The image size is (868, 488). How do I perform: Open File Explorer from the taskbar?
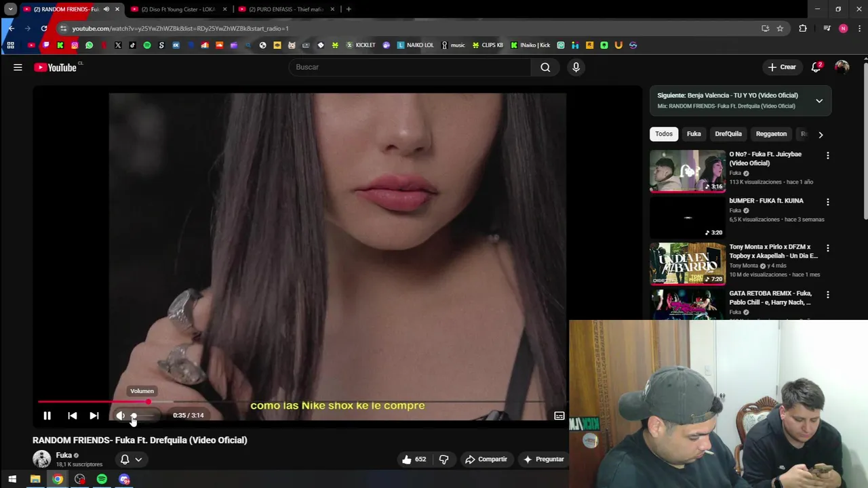pyautogui.click(x=35, y=479)
